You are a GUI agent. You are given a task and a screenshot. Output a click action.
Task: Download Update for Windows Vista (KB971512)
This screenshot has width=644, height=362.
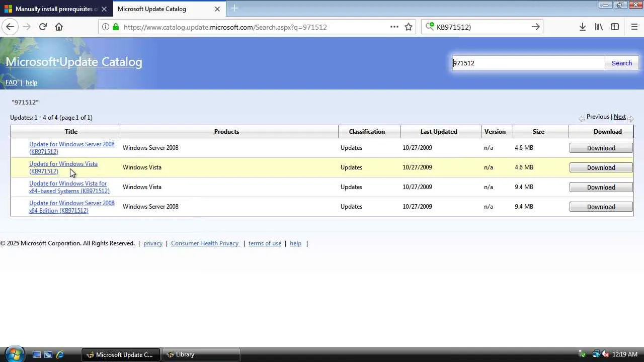click(601, 167)
